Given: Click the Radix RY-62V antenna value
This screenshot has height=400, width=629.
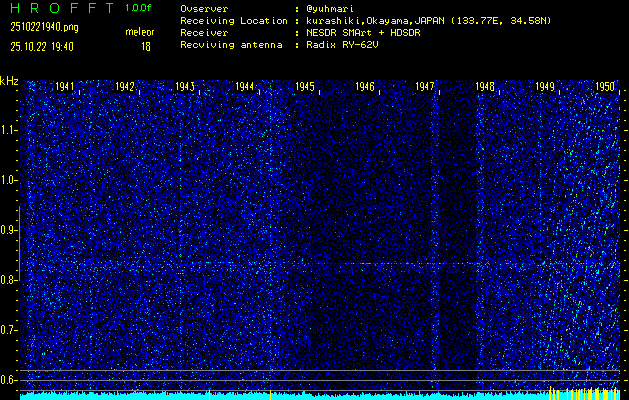Looking at the screenshot, I should coord(347,44).
